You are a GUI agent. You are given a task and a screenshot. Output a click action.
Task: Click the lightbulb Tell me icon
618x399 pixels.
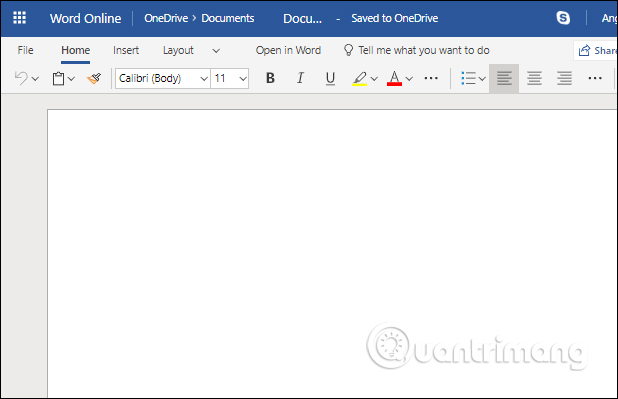(348, 50)
